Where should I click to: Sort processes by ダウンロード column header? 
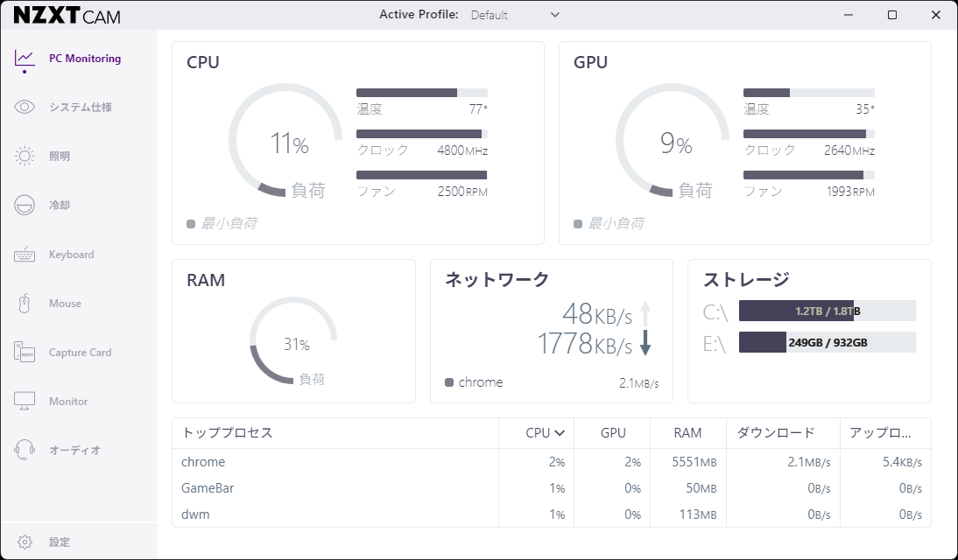pyautogui.click(x=775, y=433)
